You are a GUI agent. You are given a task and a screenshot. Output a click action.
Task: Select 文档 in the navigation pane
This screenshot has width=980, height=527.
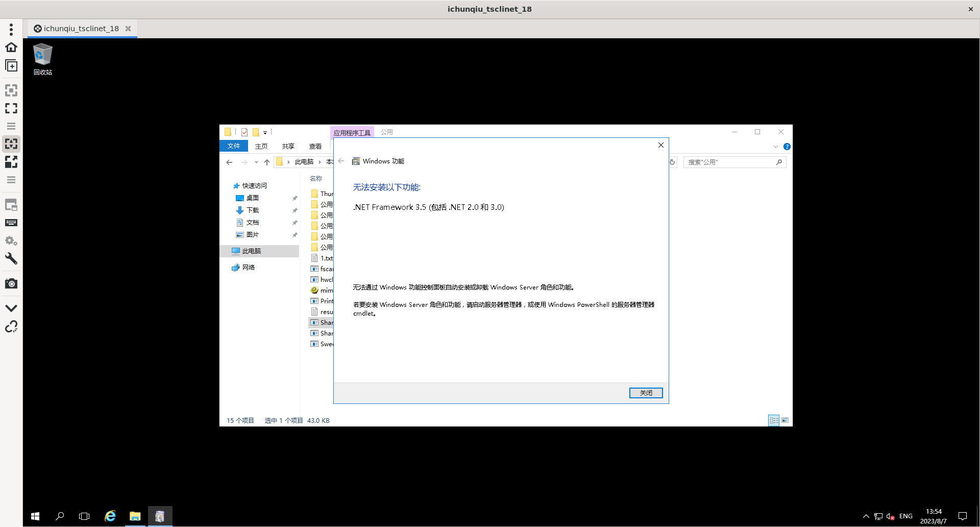click(253, 223)
